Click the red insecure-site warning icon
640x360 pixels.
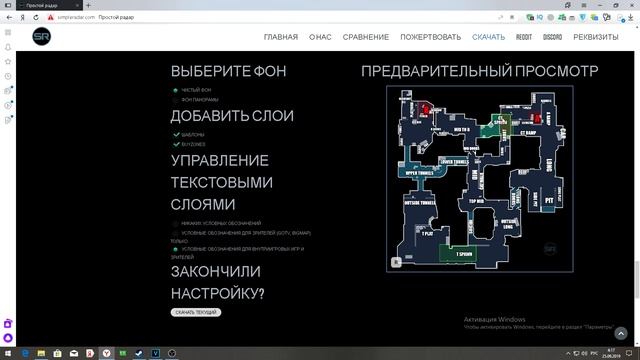point(51,18)
